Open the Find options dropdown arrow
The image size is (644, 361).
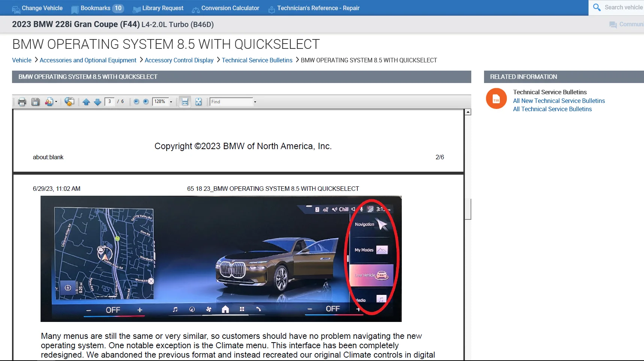(255, 102)
